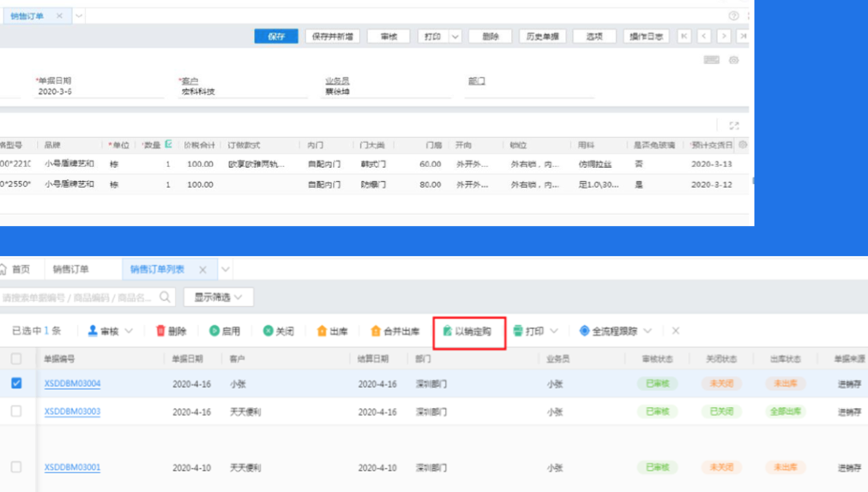The image size is (868, 492).
Task: Check the XSDDBM03003 row checkbox
Action: pyautogui.click(x=16, y=411)
